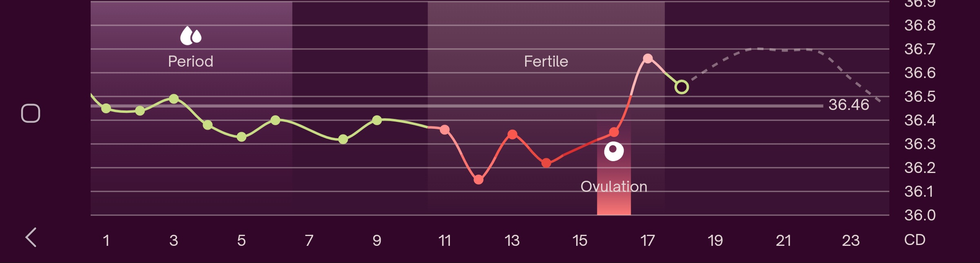Select cycle day 21 on the axis

point(783,241)
